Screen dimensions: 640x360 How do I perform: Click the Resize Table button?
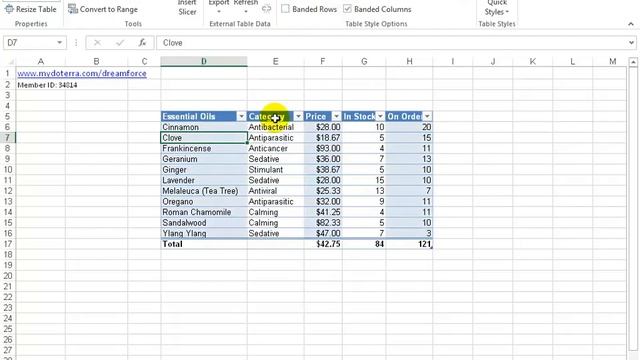pos(31,9)
